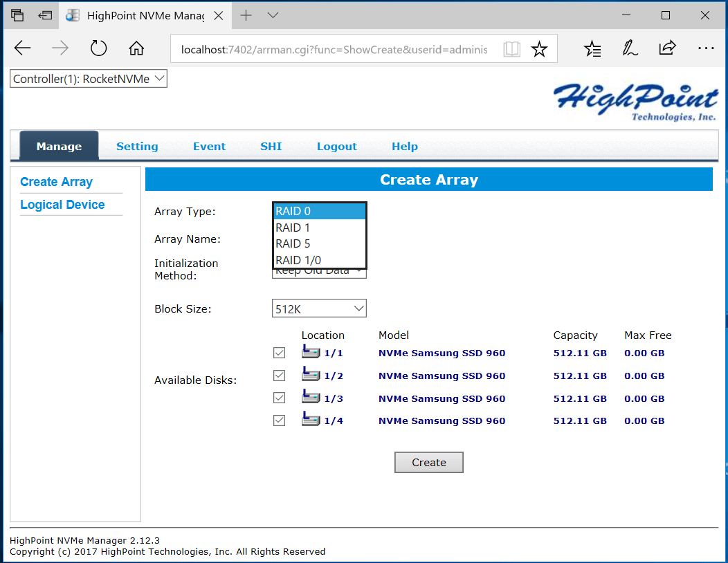Viewport: 728px width, 563px height.
Task: Uncheck disk at location 1/1
Action: [279, 353]
